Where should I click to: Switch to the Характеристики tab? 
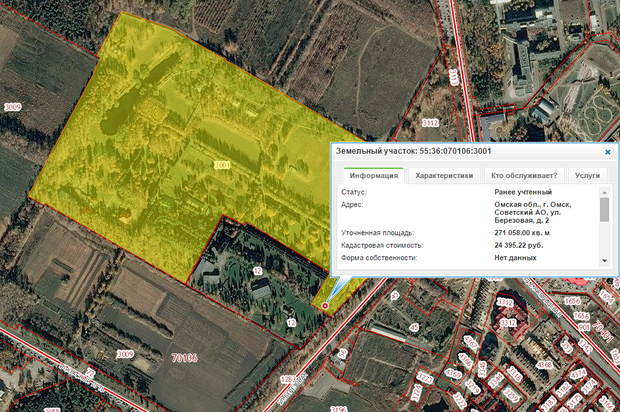[444, 175]
